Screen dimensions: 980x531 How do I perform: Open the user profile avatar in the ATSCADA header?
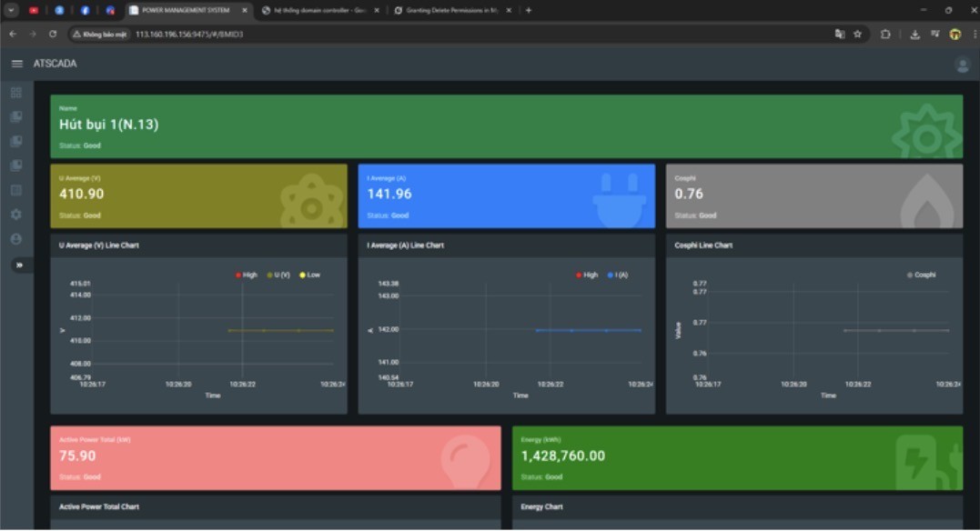tap(962, 65)
